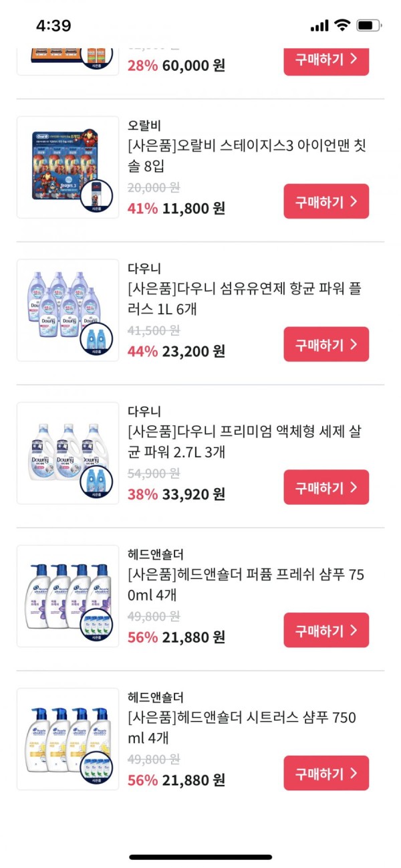Open the Downy liquid detergent 2.7L product image
Screen dimensions: 401x868
coord(68,453)
